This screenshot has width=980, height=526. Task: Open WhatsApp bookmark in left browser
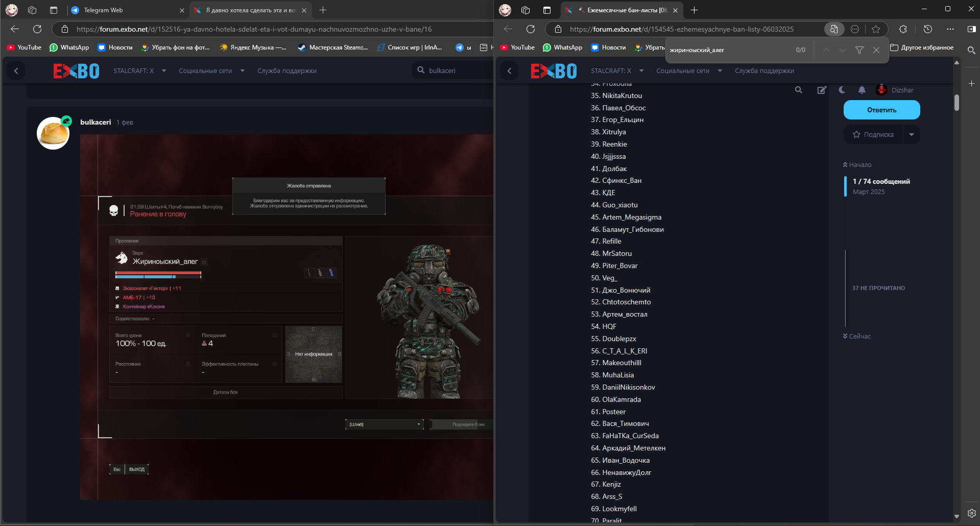tap(69, 47)
